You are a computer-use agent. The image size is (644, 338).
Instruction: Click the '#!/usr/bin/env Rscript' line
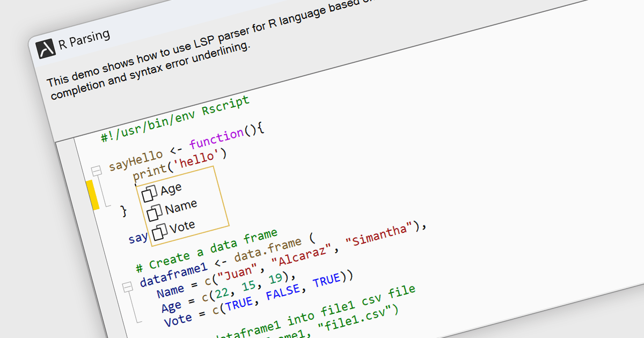[x=175, y=119]
